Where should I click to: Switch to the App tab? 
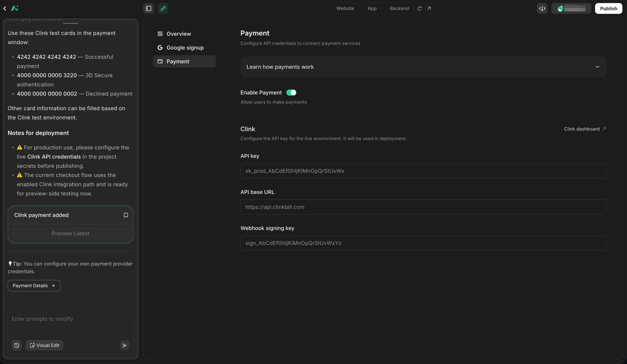(x=372, y=8)
